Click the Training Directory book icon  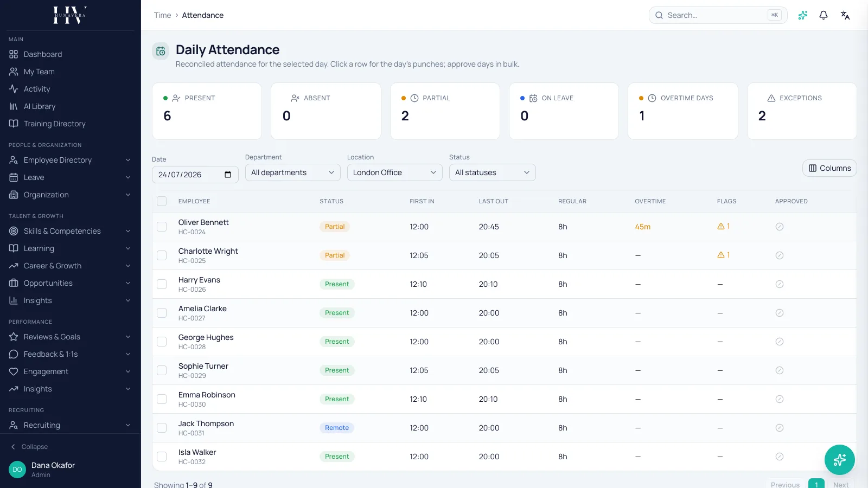pos(14,124)
